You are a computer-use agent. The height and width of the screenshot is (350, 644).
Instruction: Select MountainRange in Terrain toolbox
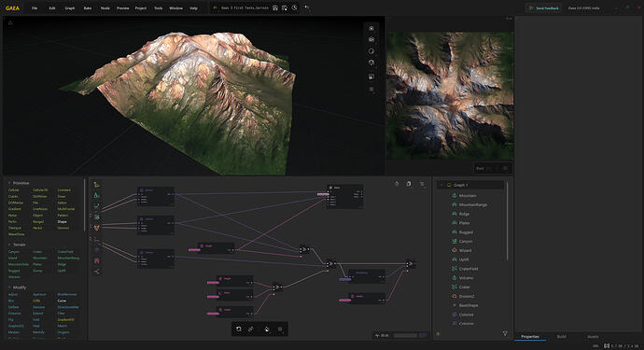68,258
